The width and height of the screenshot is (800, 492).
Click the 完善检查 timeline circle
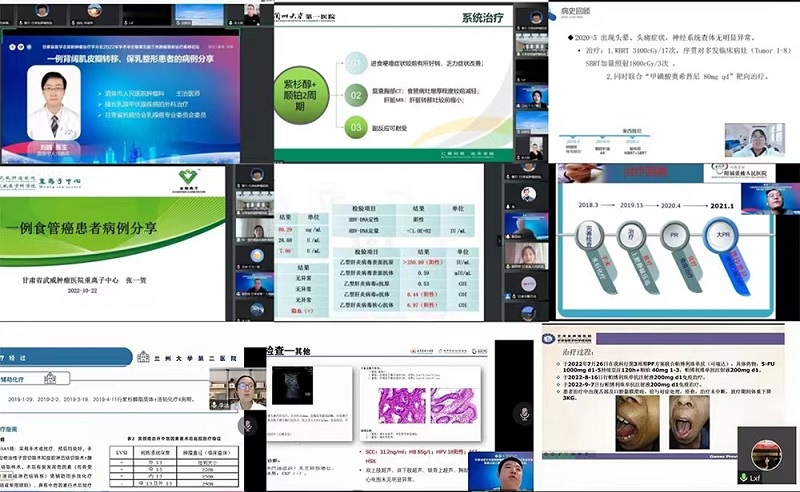[589, 236]
